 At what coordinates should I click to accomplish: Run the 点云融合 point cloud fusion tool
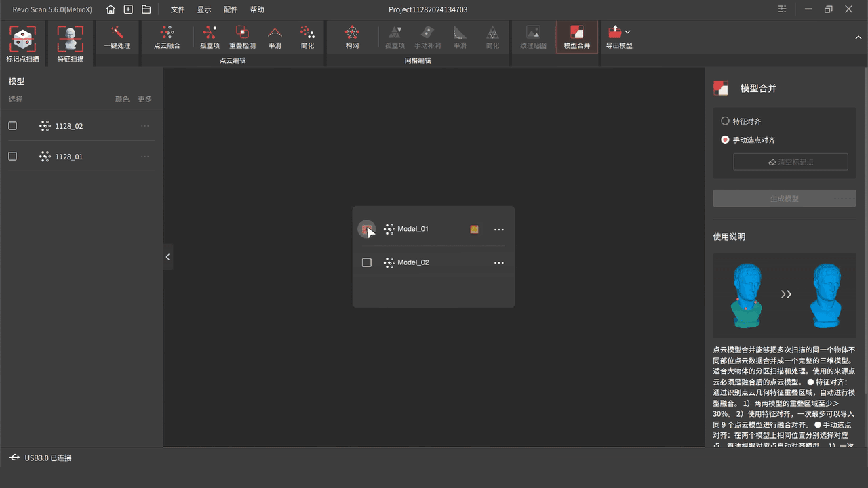click(167, 37)
